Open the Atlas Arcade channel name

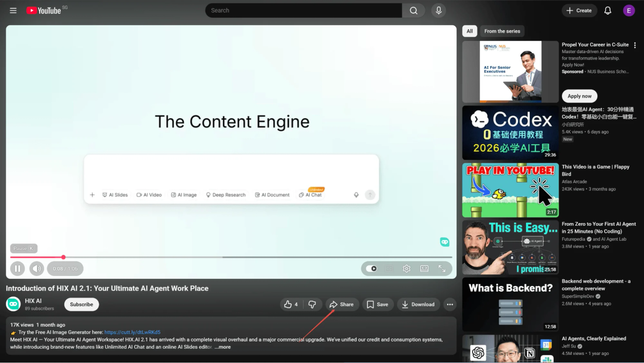coord(574,182)
